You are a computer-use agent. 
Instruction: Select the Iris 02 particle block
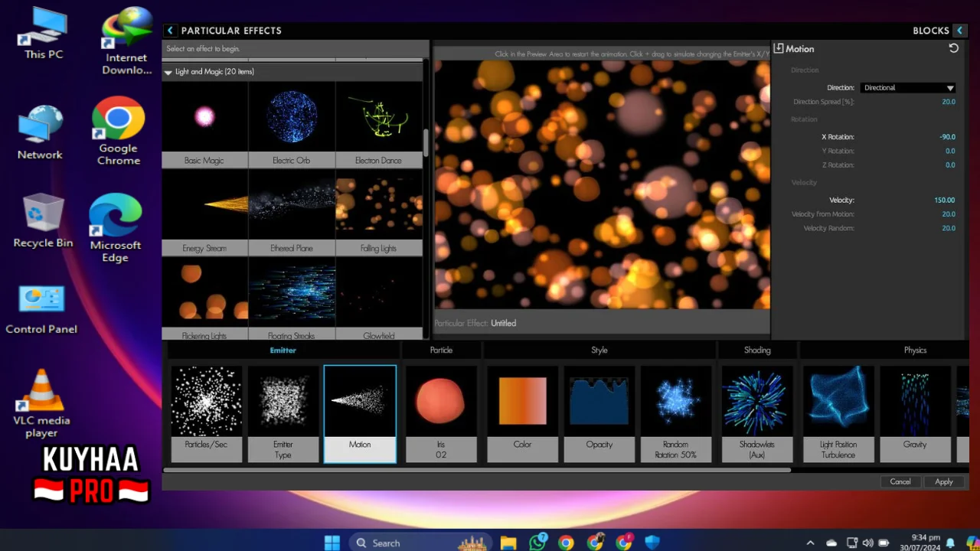(441, 413)
